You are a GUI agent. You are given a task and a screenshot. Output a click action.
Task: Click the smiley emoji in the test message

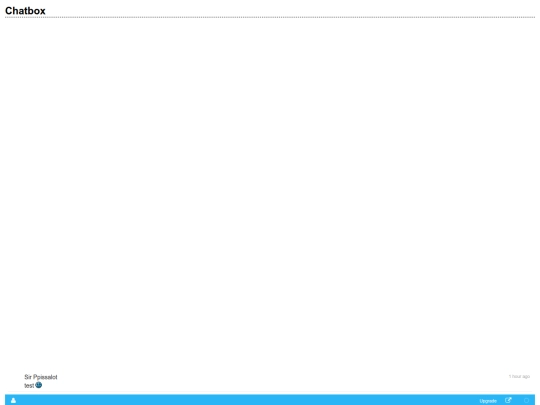(x=39, y=385)
